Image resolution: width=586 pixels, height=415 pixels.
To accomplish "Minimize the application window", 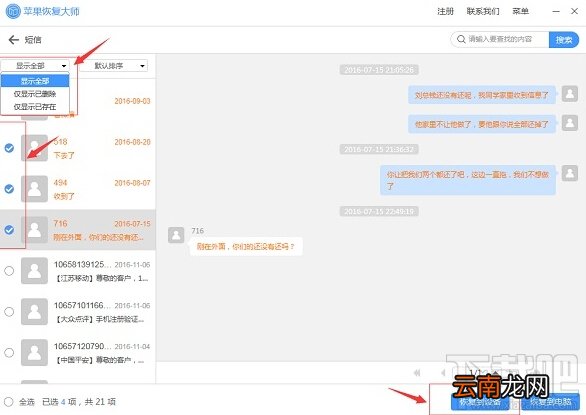I will (556, 11).
